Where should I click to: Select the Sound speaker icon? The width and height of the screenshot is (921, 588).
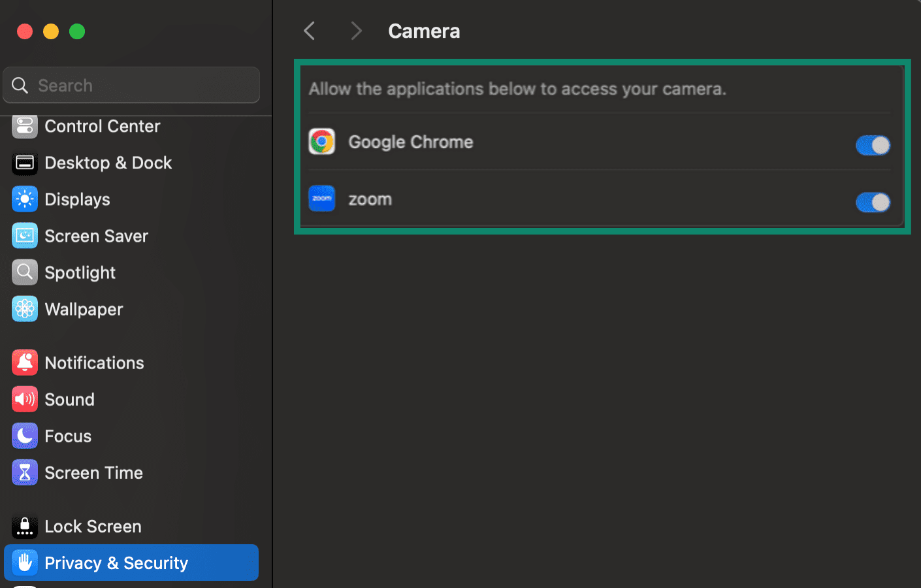(x=24, y=399)
